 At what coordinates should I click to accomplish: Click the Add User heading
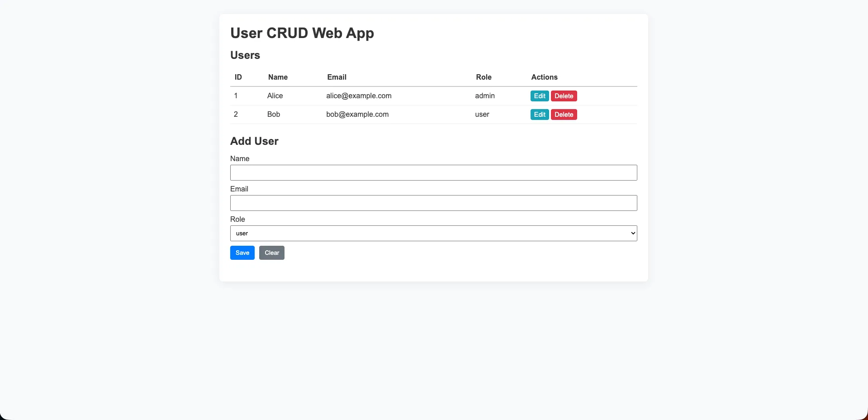(x=254, y=141)
